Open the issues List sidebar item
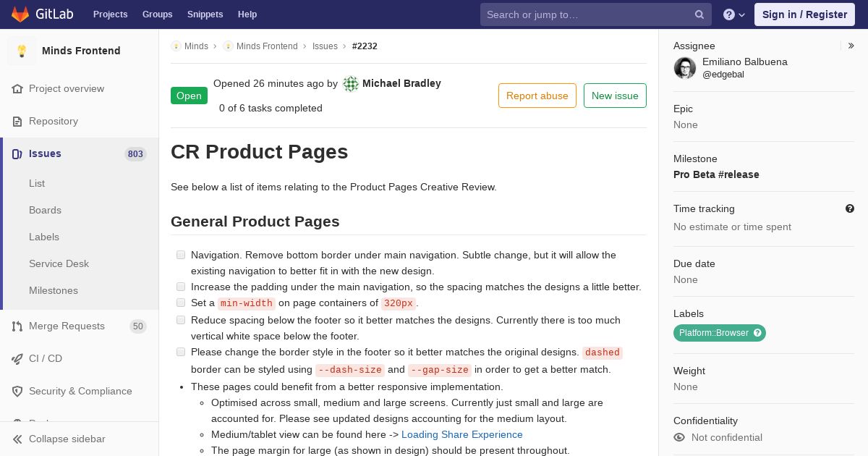Image resolution: width=868 pixels, height=456 pixels. pos(37,183)
